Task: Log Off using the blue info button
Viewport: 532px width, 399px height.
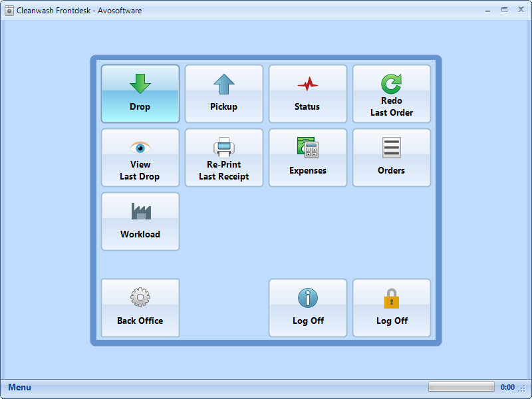Action: [x=307, y=296]
